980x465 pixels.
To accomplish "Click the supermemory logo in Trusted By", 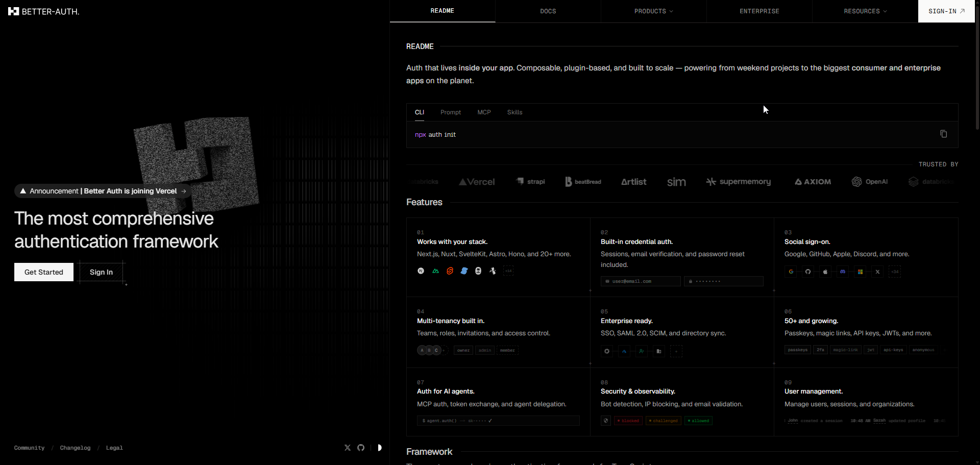I will 739,182.
